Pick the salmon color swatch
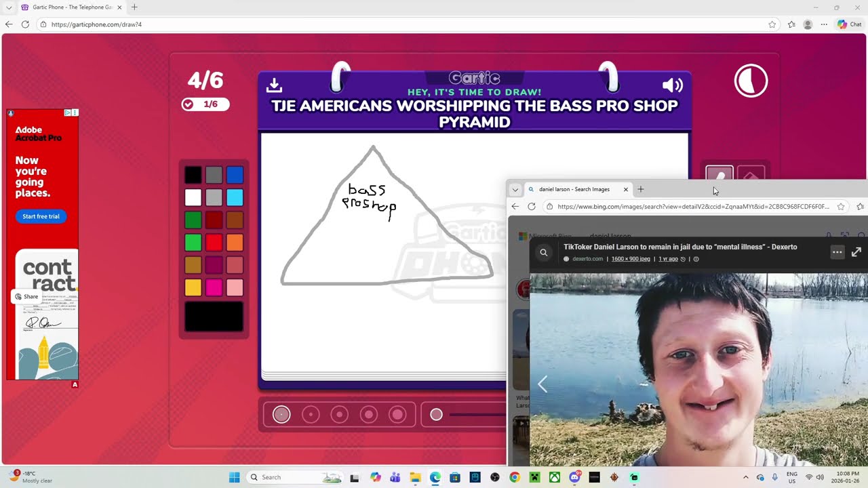 [x=235, y=265]
